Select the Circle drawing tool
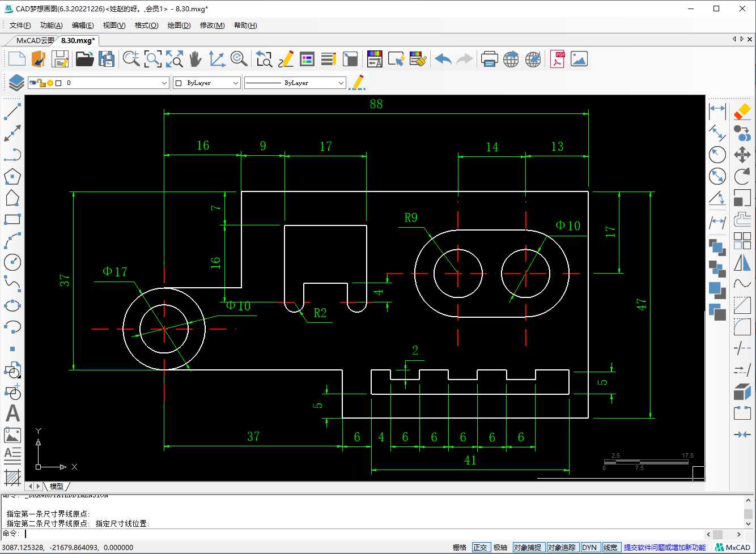 pyautogui.click(x=12, y=262)
